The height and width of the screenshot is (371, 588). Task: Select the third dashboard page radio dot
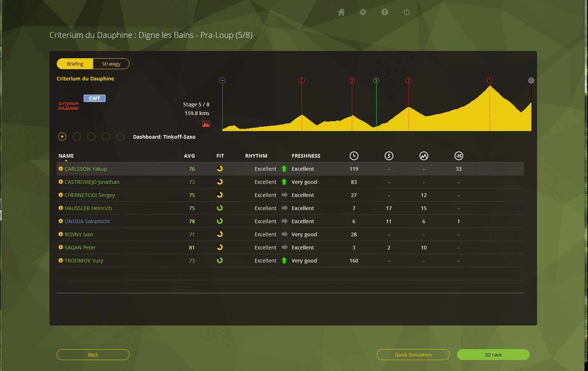[91, 137]
